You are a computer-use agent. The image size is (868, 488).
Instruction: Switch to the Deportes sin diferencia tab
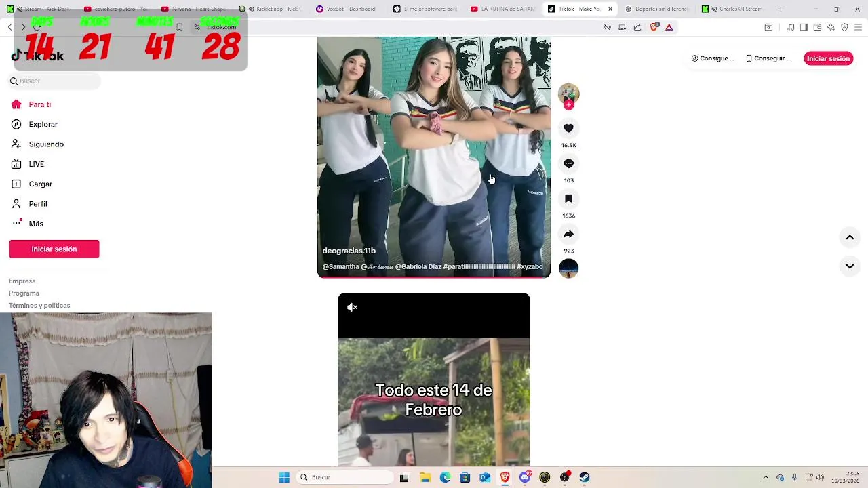(657, 9)
